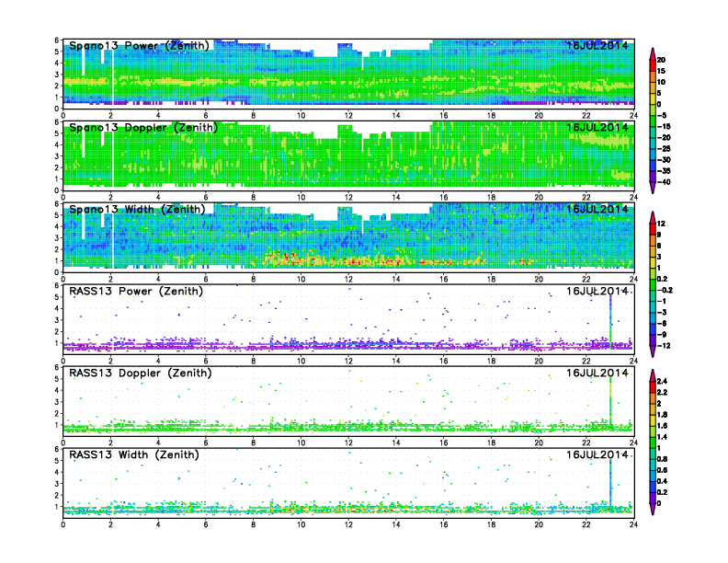Click the 1.6 label on the bottom colorbar

point(662,426)
